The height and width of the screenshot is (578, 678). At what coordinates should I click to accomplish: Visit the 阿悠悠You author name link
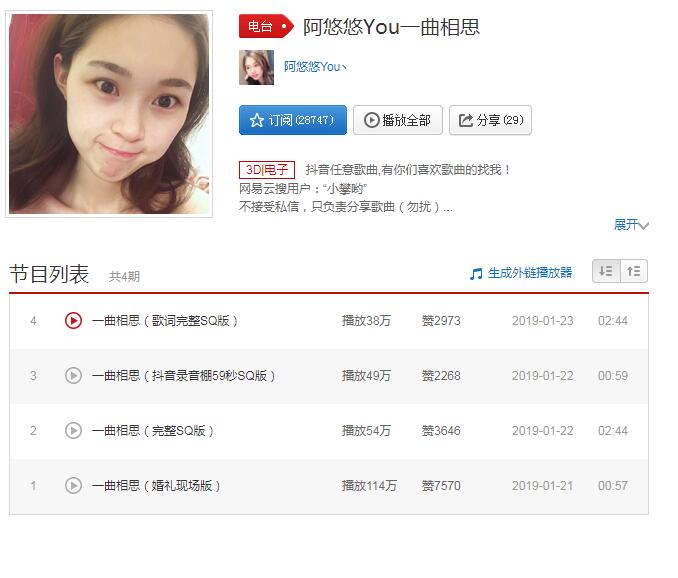[x=314, y=67]
